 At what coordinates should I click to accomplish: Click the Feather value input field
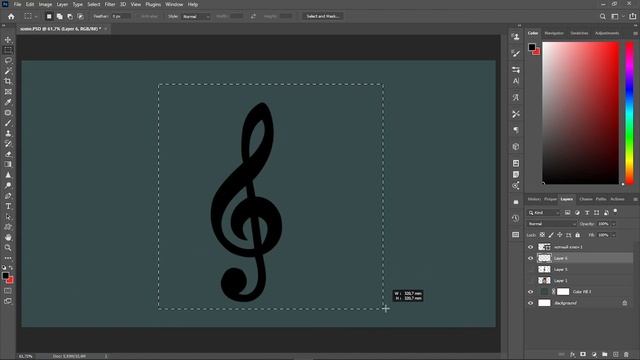point(120,16)
